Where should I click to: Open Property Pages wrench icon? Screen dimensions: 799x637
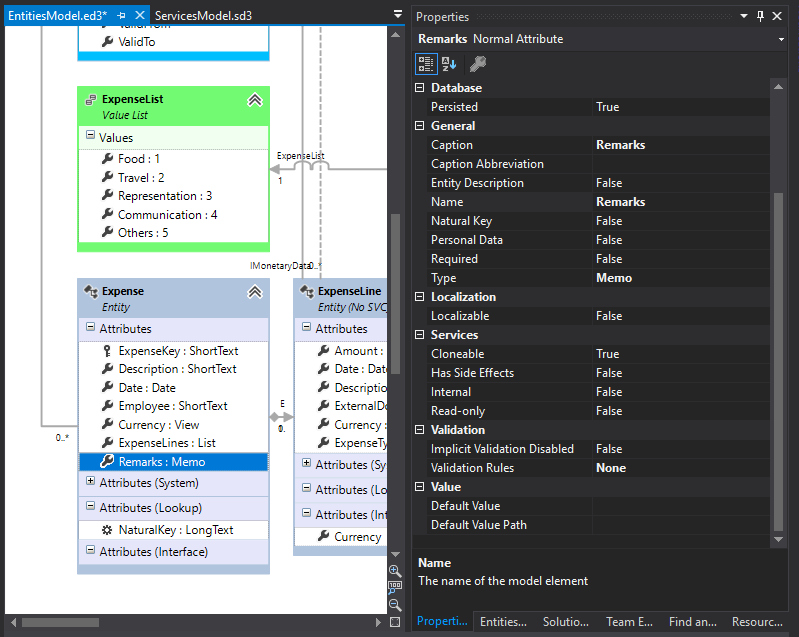click(477, 64)
